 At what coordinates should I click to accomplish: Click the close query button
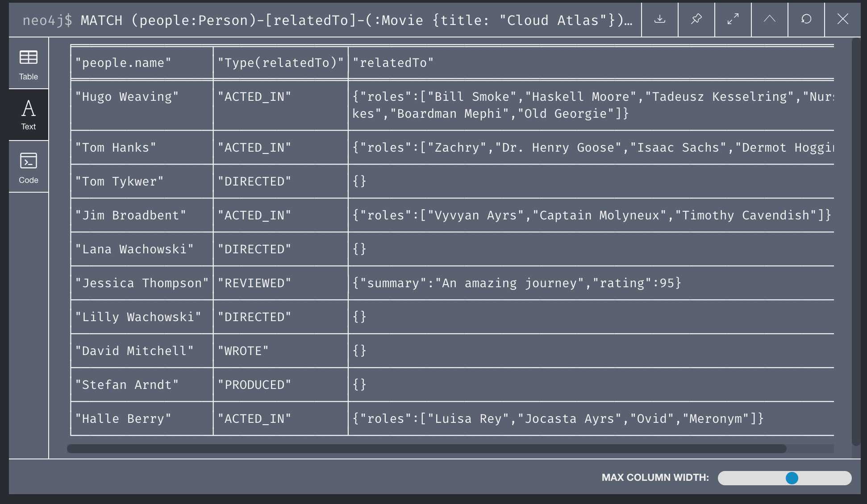tap(843, 19)
